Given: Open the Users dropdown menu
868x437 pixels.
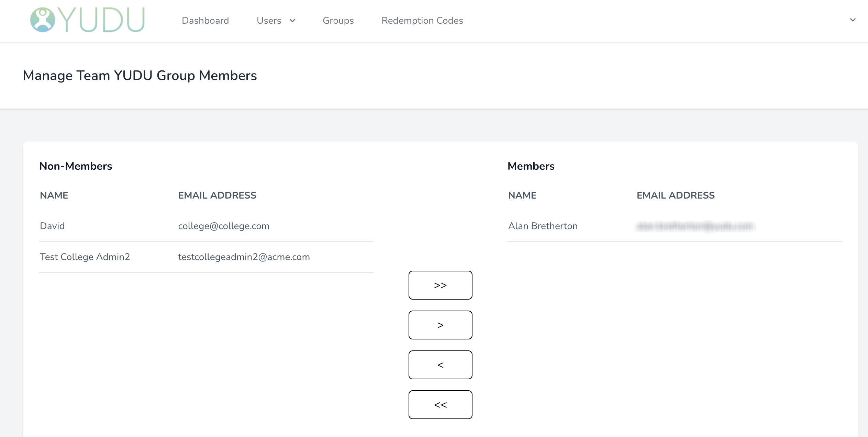Looking at the screenshot, I should click(269, 20).
